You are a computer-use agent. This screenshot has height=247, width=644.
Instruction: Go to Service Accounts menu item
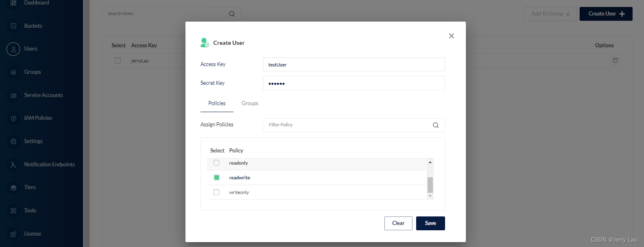click(43, 95)
